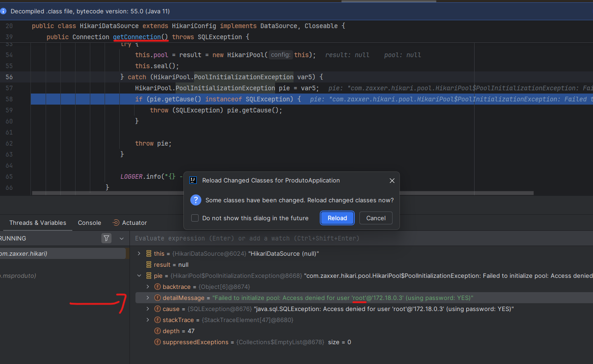This screenshot has width=593, height=364.
Task: Close the Reload Changed Classes dialog with X
Action: pos(392,181)
